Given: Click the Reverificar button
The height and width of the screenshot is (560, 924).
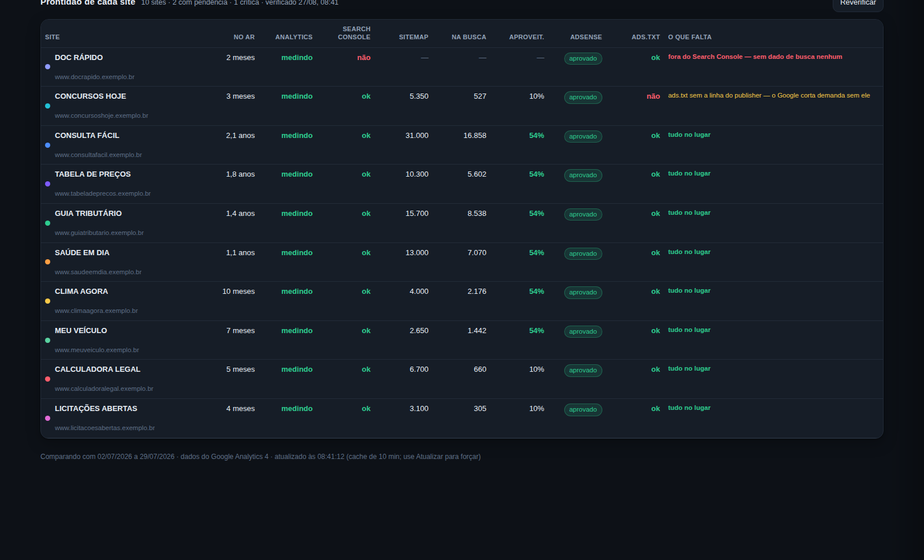Looking at the screenshot, I should pos(858,3).
